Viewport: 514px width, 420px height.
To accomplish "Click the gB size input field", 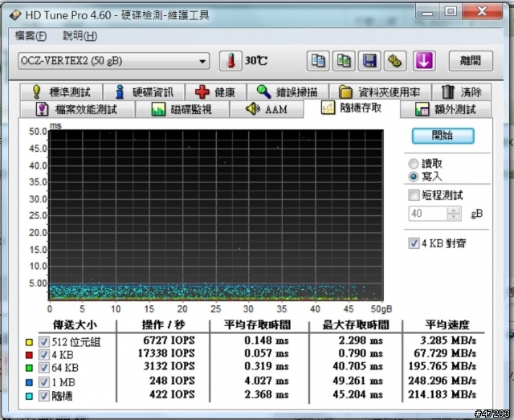I will coord(428,214).
